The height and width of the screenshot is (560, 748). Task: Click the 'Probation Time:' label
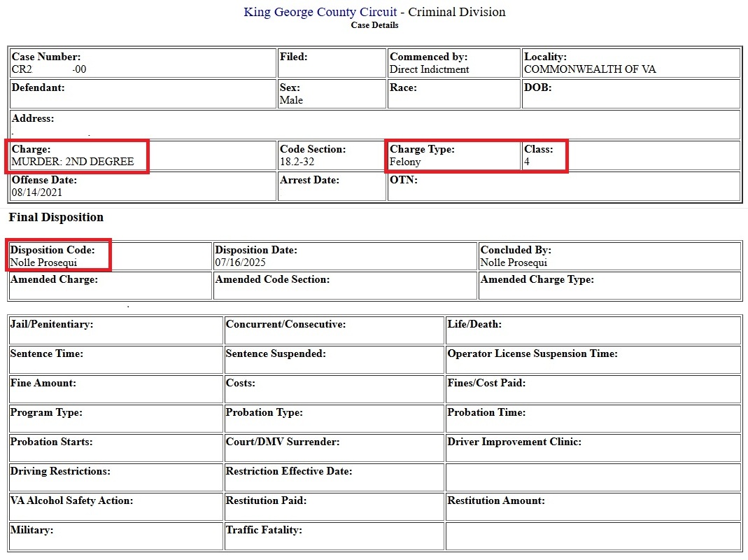coord(486,412)
